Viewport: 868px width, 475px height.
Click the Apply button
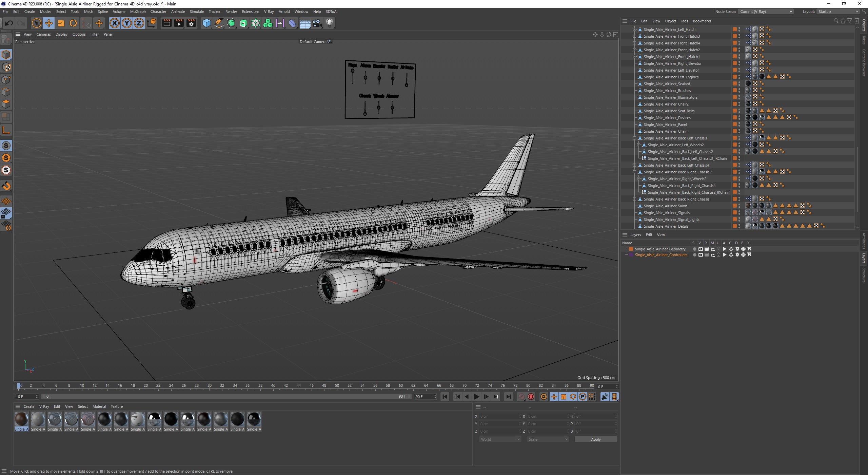tap(596, 439)
